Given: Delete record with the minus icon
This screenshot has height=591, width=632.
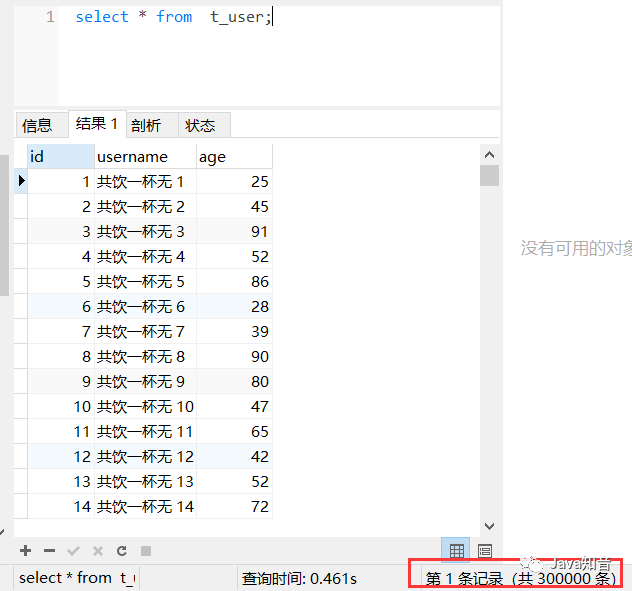Looking at the screenshot, I should (x=49, y=551).
